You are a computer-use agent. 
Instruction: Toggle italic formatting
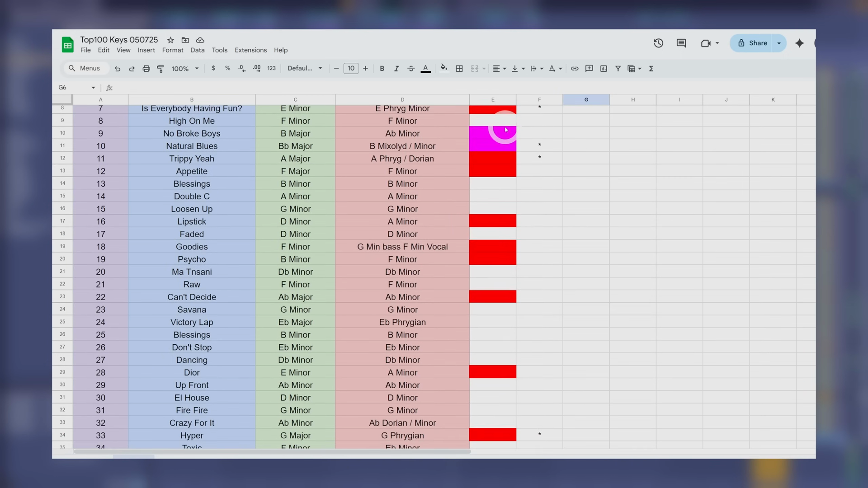click(x=396, y=69)
